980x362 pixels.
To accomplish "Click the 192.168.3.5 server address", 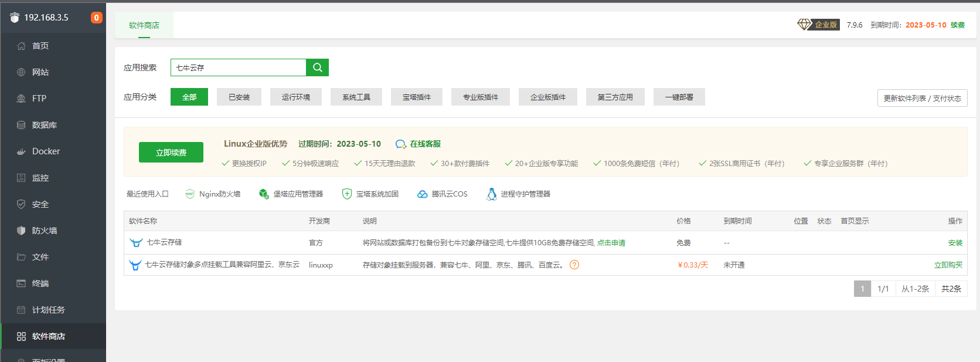I will (46, 18).
